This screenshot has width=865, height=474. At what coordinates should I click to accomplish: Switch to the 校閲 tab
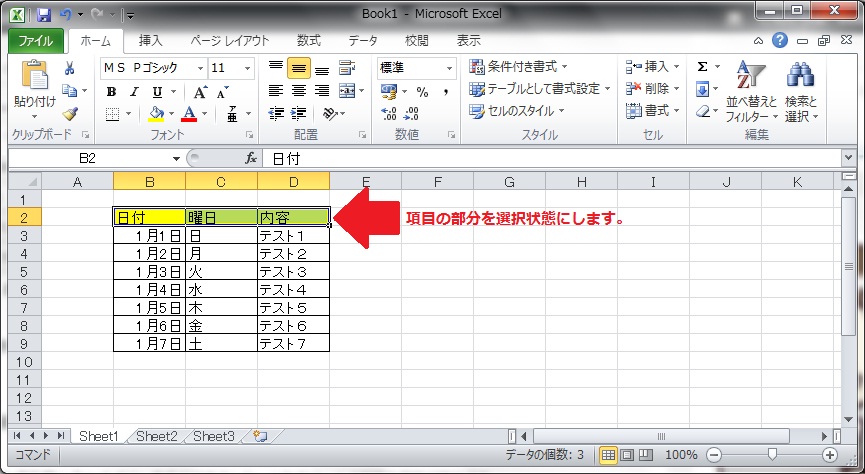tap(417, 41)
